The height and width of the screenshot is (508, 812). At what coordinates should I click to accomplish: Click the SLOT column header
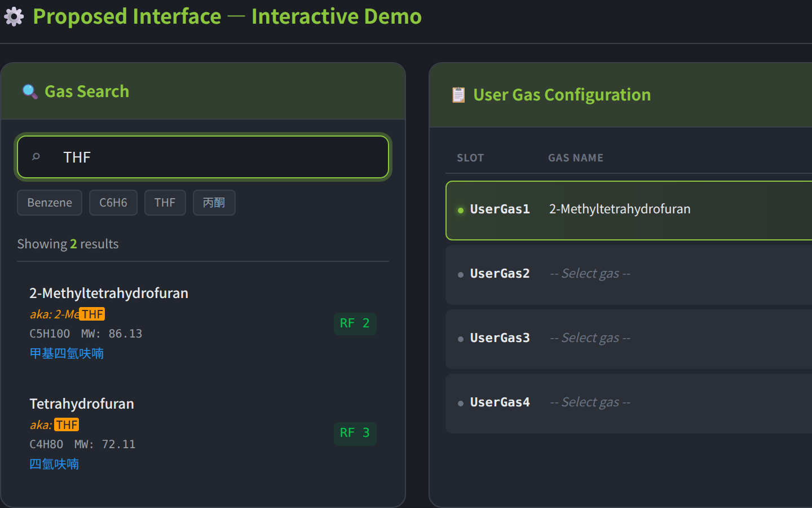(x=470, y=158)
